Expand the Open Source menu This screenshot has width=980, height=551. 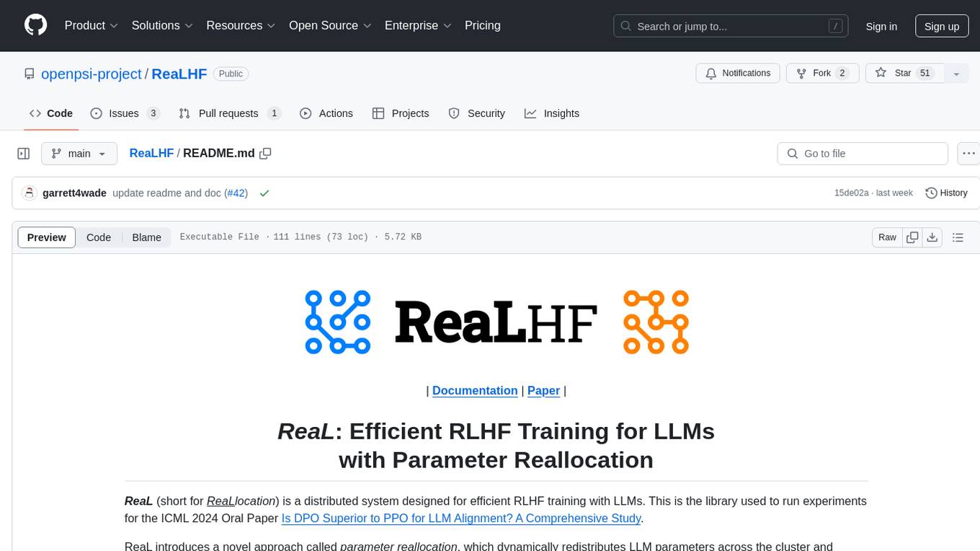331,25
